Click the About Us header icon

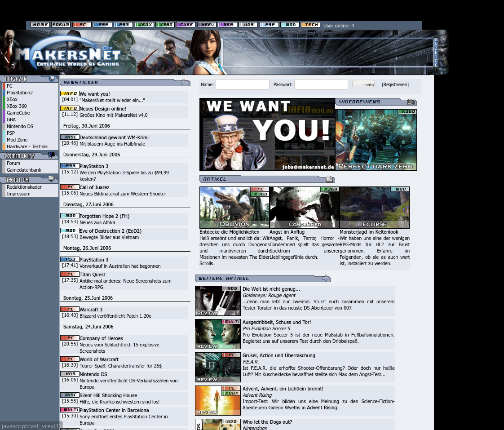(51, 179)
